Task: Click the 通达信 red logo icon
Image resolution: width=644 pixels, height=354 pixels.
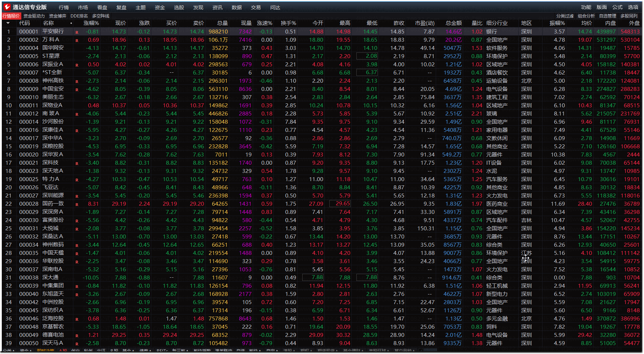Action: tap(7, 7)
